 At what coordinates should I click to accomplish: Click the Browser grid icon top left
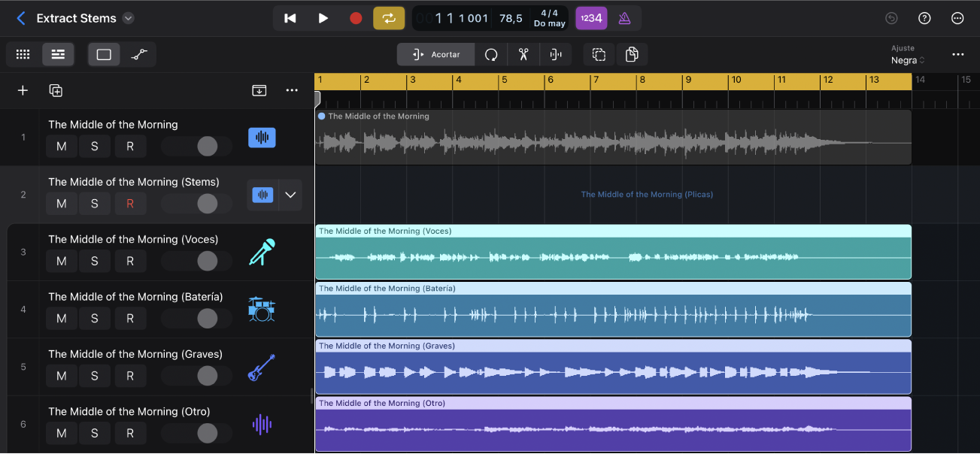pos(23,54)
